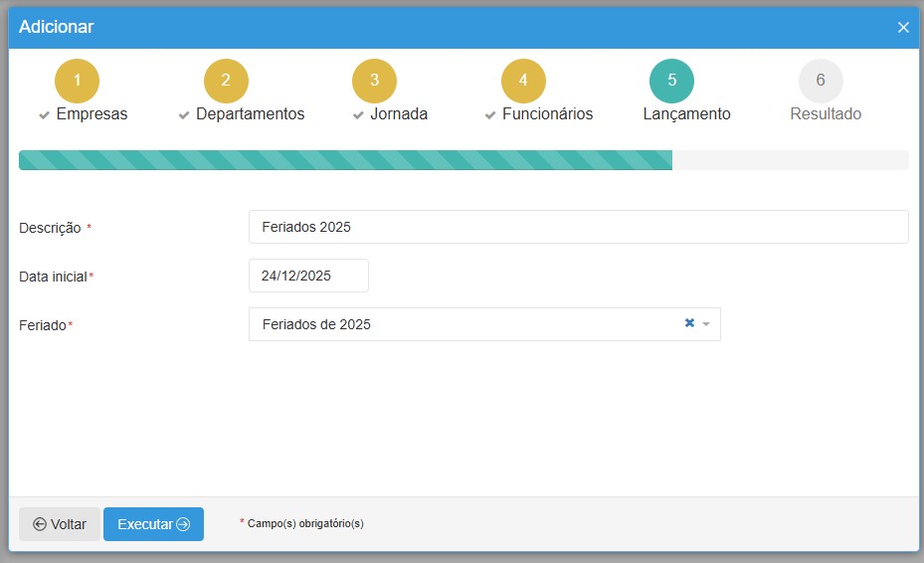Click the step 2 numbered circle
The height and width of the screenshot is (563, 924).
click(x=226, y=81)
